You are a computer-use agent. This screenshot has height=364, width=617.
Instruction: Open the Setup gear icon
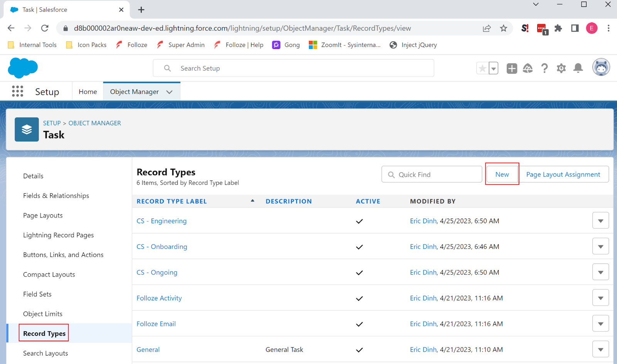[x=561, y=68]
